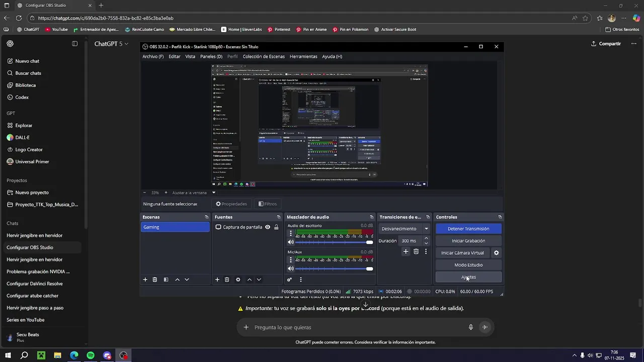Zoom out preview with minus icon
Image resolution: width=644 pixels, height=362 pixels.
tap(144, 193)
